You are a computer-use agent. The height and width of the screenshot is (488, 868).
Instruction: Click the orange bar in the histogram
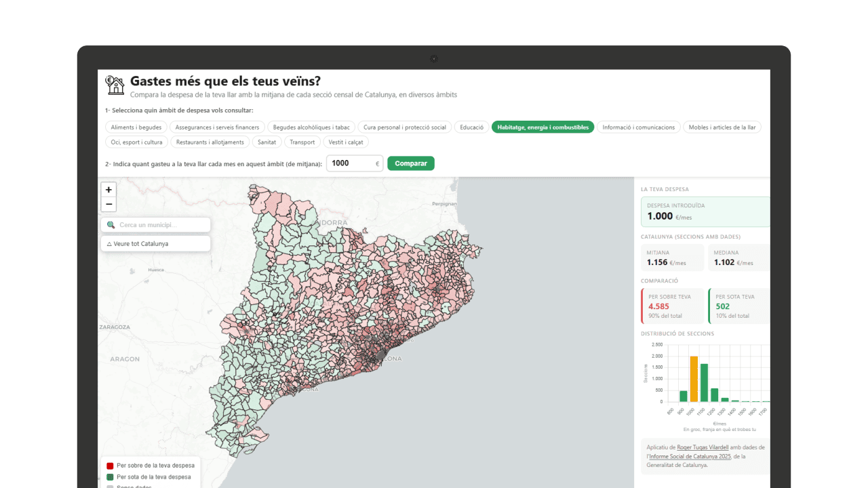(x=694, y=379)
